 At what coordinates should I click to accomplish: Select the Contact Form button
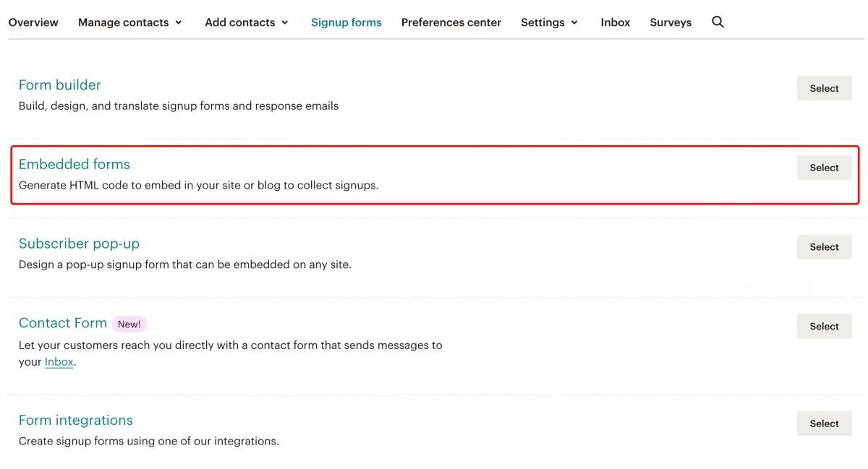pos(824,327)
